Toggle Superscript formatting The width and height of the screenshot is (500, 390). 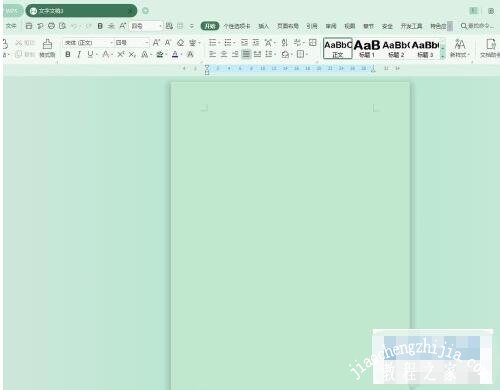pos(121,54)
